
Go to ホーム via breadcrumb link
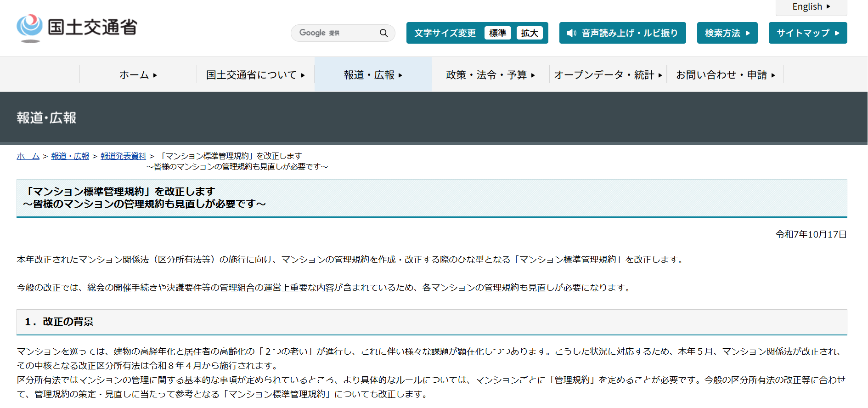[28, 156]
